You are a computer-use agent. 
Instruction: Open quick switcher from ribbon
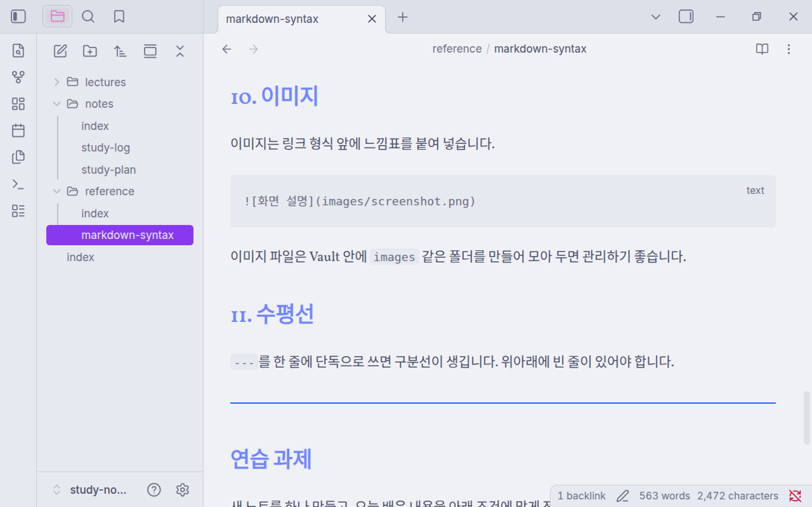click(x=18, y=50)
